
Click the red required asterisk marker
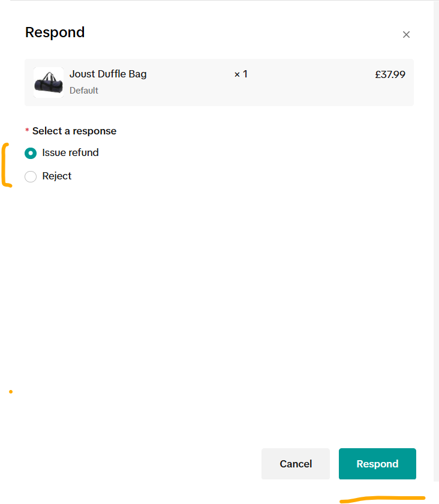27,130
